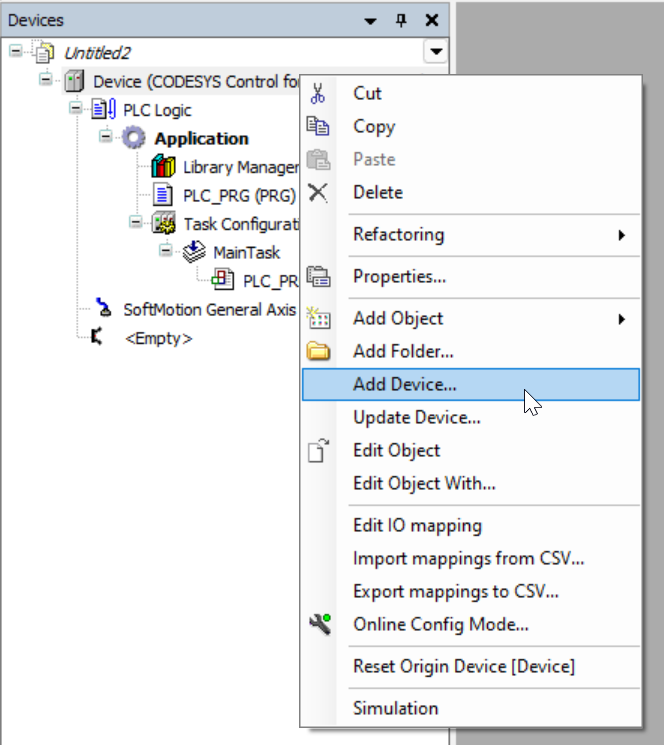
Task: Select Device (CODESYS Control) tree label
Action: 195,82
